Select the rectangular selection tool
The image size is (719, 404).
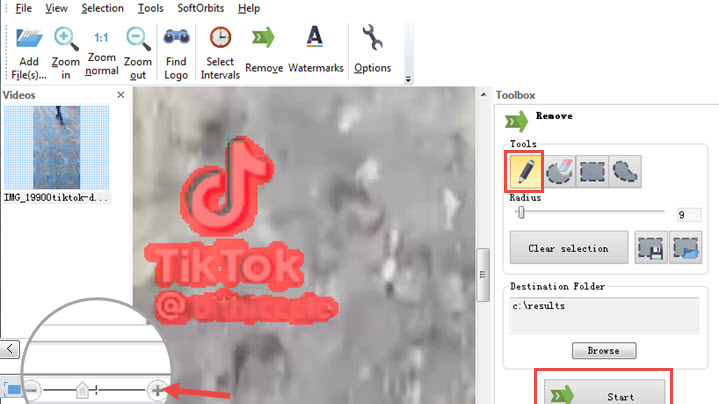click(x=592, y=172)
